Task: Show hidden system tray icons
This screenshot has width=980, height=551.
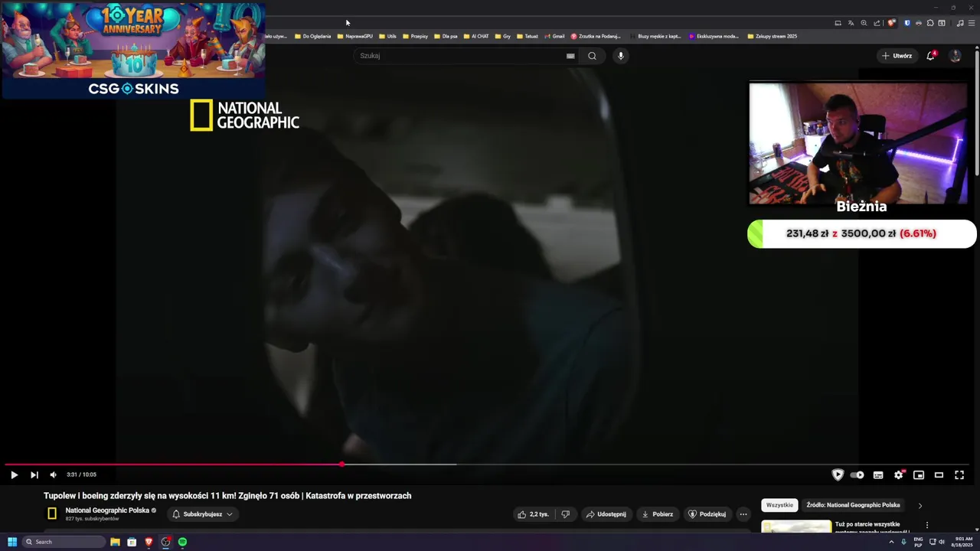Action: pyautogui.click(x=891, y=542)
